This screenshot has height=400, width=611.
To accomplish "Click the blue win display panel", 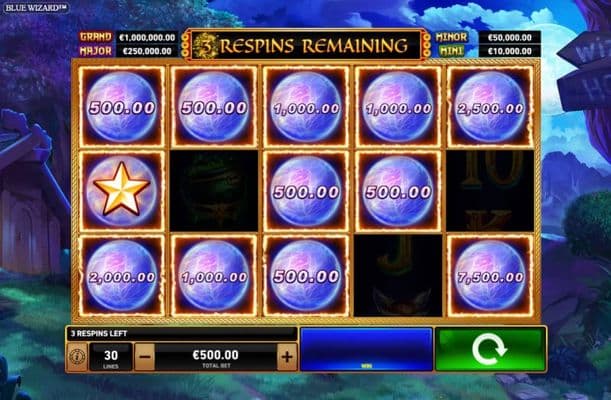I will [x=366, y=349].
